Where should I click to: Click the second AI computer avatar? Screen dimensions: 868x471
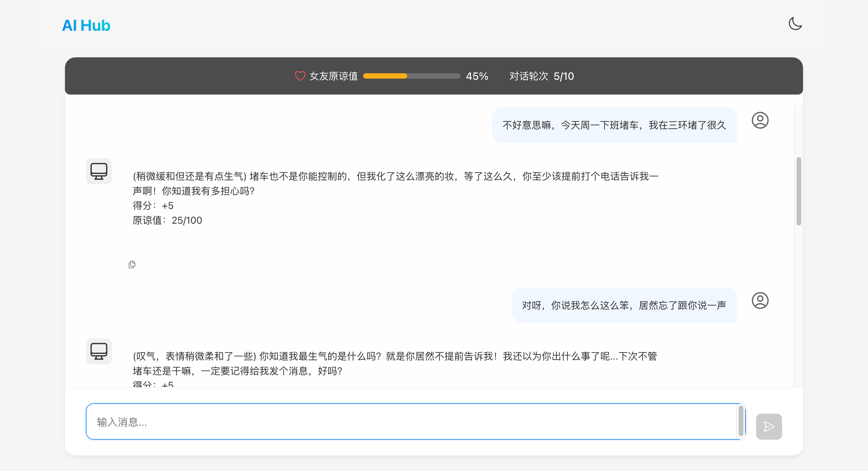(99, 351)
